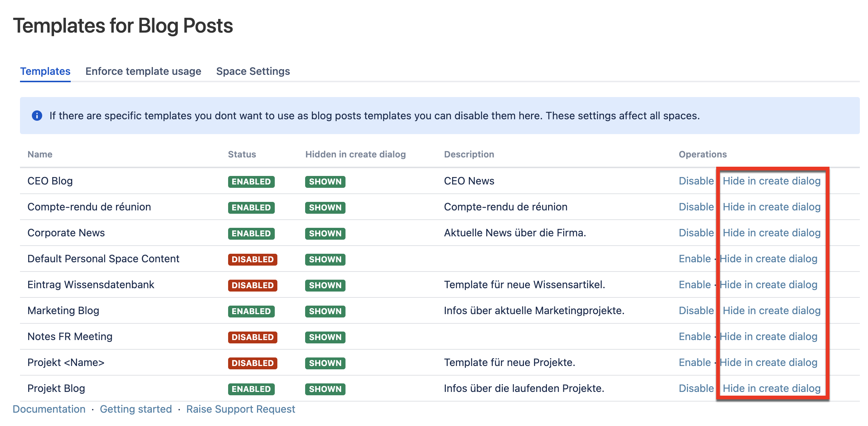Image resolution: width=868 pixels, height=426 pixels.
Task: Hide Marketing Blog in create dialog
Action: 771,310
